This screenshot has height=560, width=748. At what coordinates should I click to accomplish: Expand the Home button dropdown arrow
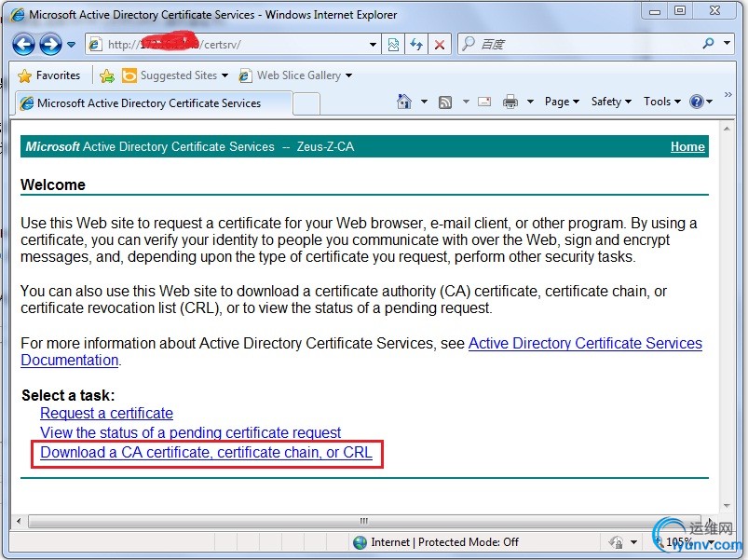424,102
